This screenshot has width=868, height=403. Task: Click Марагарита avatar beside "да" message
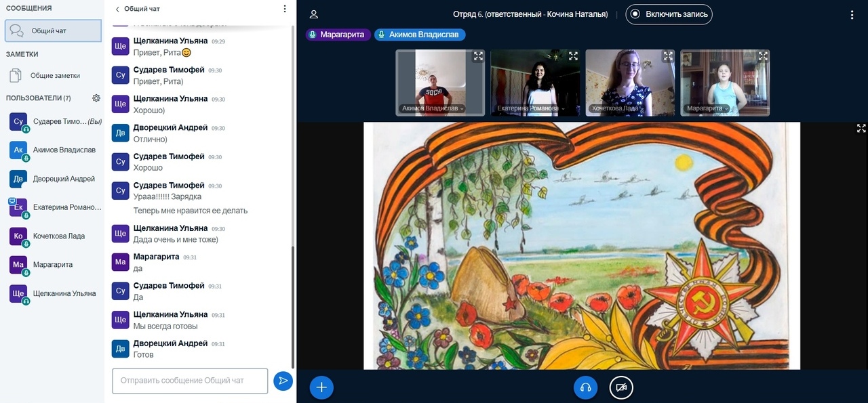click(120, 262)
